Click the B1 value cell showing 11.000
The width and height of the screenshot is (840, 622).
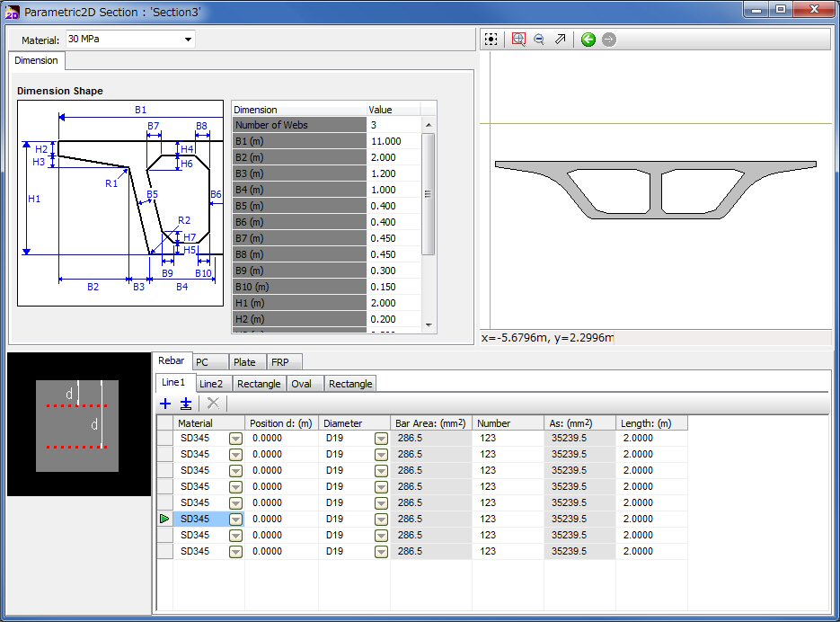393,141
